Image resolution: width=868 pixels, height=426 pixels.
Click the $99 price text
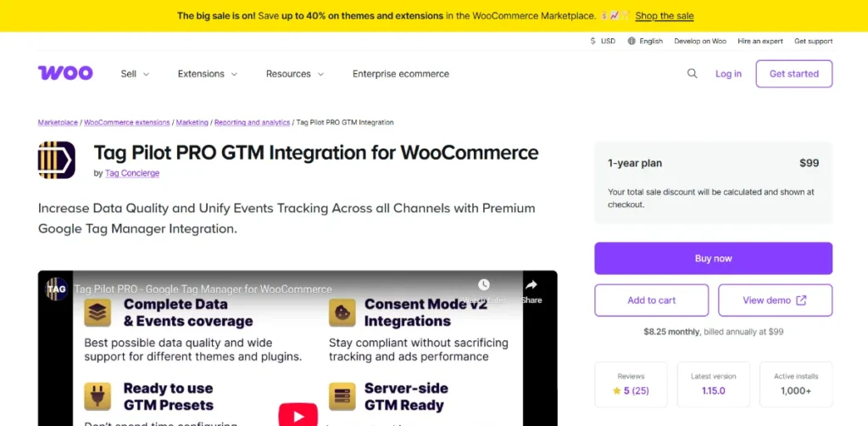tap(809, 163)
